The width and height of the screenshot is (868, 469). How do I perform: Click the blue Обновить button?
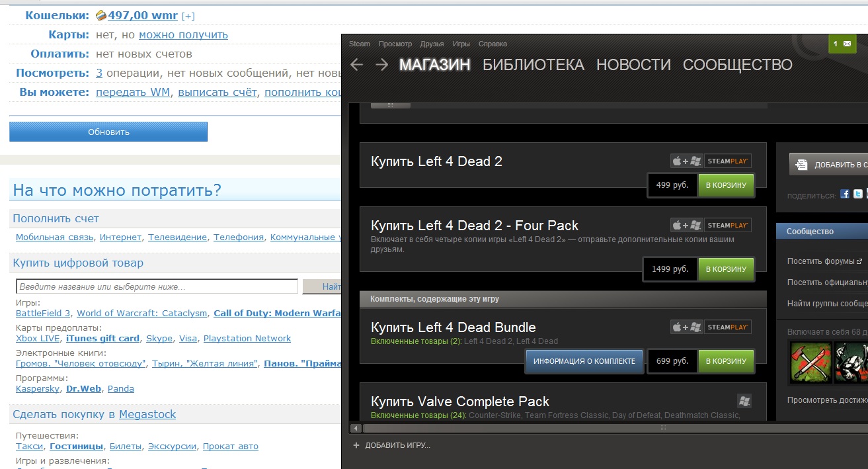pos(108,132)
